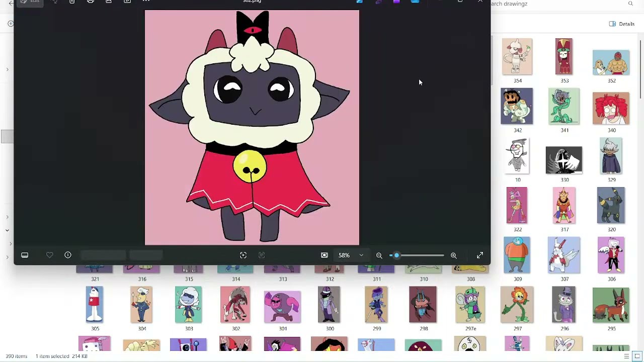Select thumbnail 295 in Explorer
This screenshot has width=644, height=362.
(611, 305)
